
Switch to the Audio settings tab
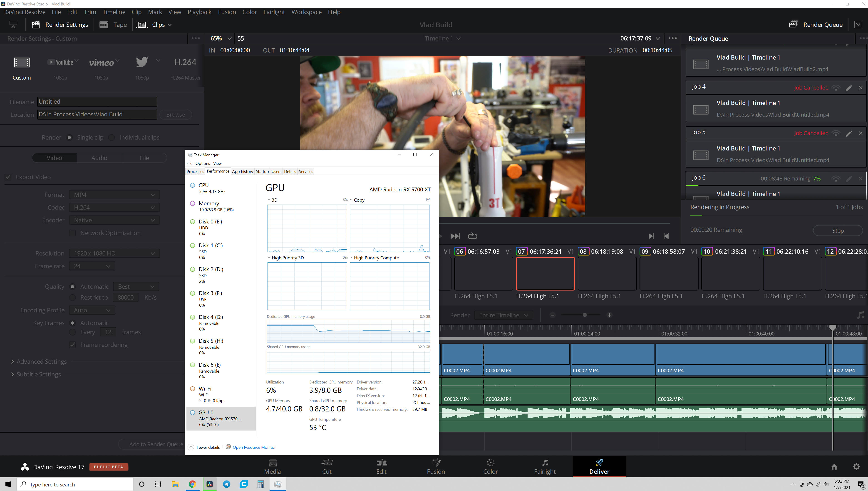pyautogui.click(x=99, y=158)
